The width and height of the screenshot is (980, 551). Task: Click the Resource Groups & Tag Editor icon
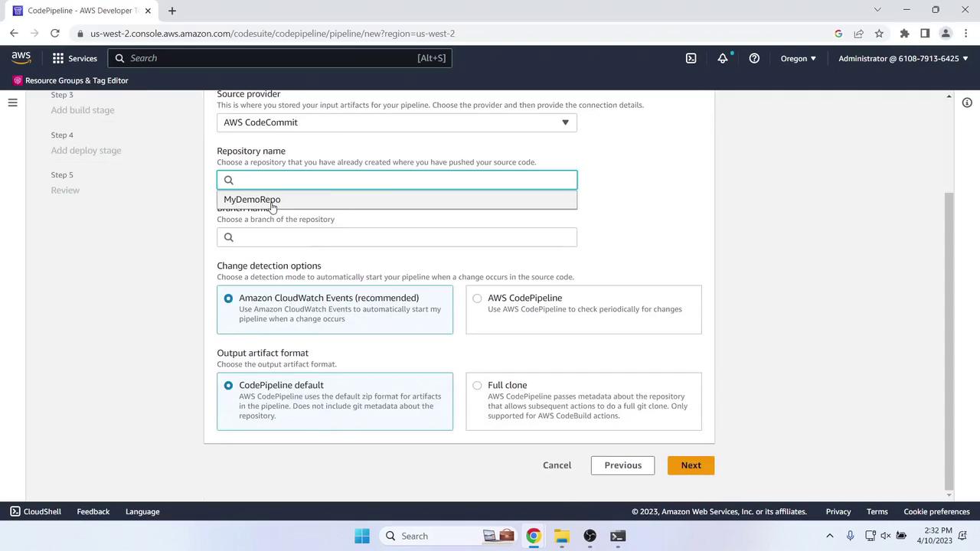[18, 80]
